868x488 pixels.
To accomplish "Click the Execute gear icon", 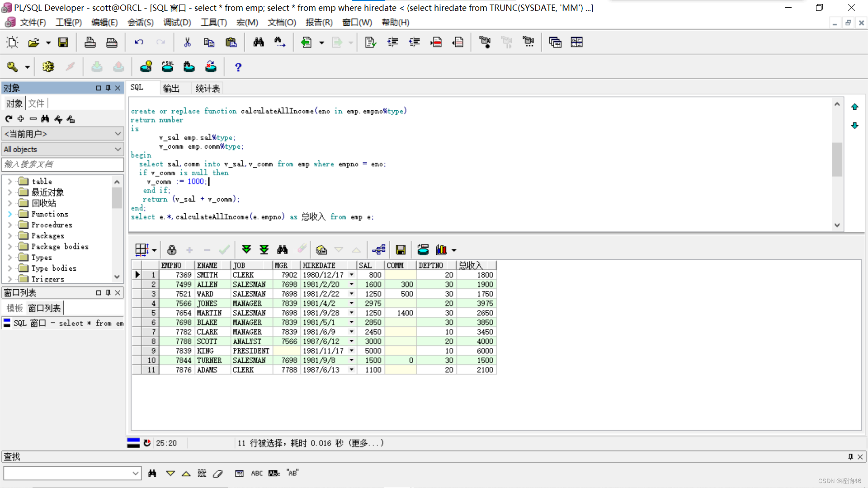I will coord(48,67).
